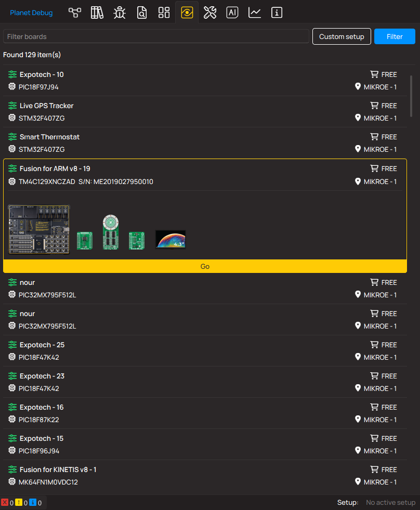Click the click board thumbnail left of the display

tap(137, 241)
